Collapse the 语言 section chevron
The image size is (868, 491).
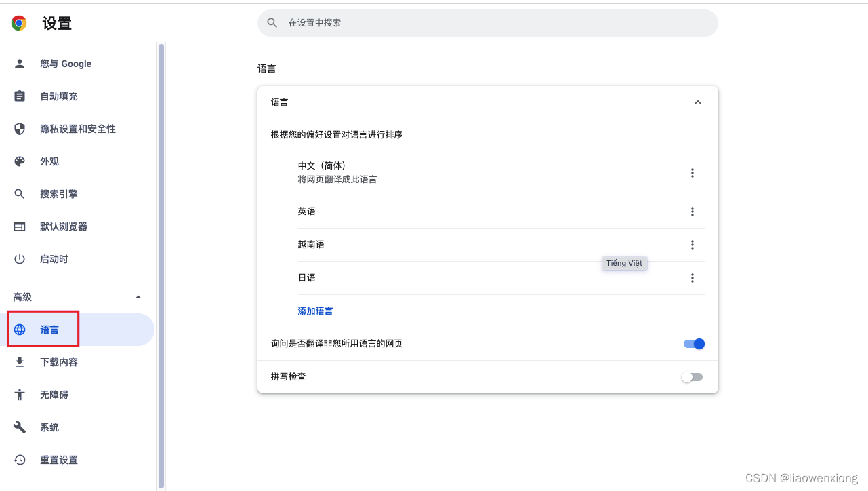click(x=698, y=102)
